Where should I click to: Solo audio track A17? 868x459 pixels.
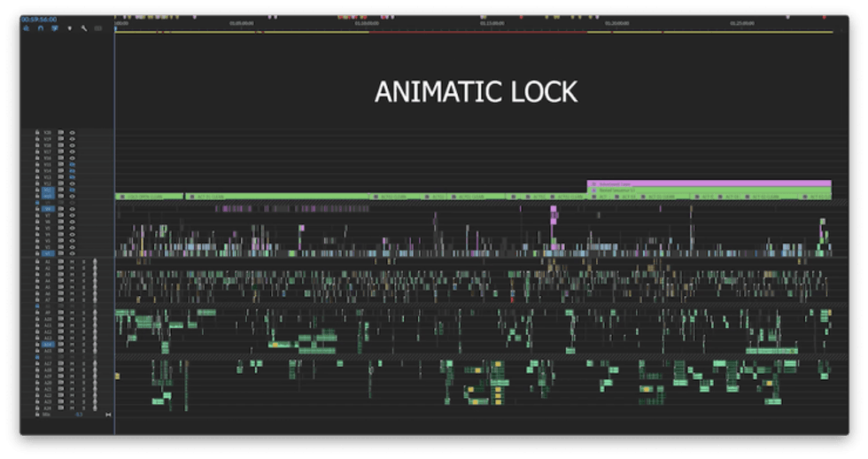click(83, 364)
